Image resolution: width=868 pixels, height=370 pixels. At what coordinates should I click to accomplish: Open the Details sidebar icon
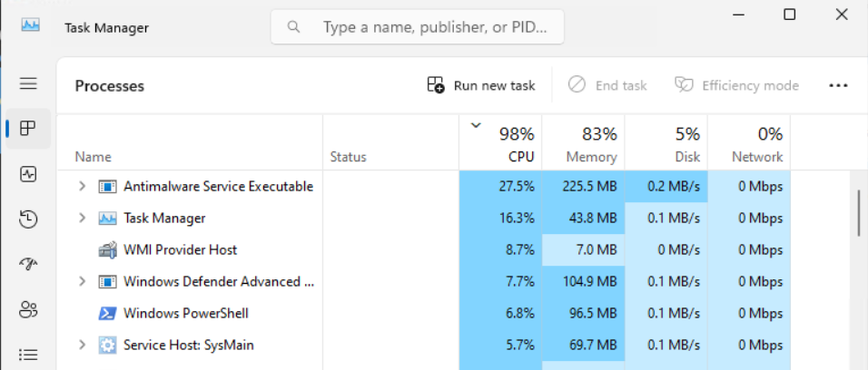click(x=28, y=354)
